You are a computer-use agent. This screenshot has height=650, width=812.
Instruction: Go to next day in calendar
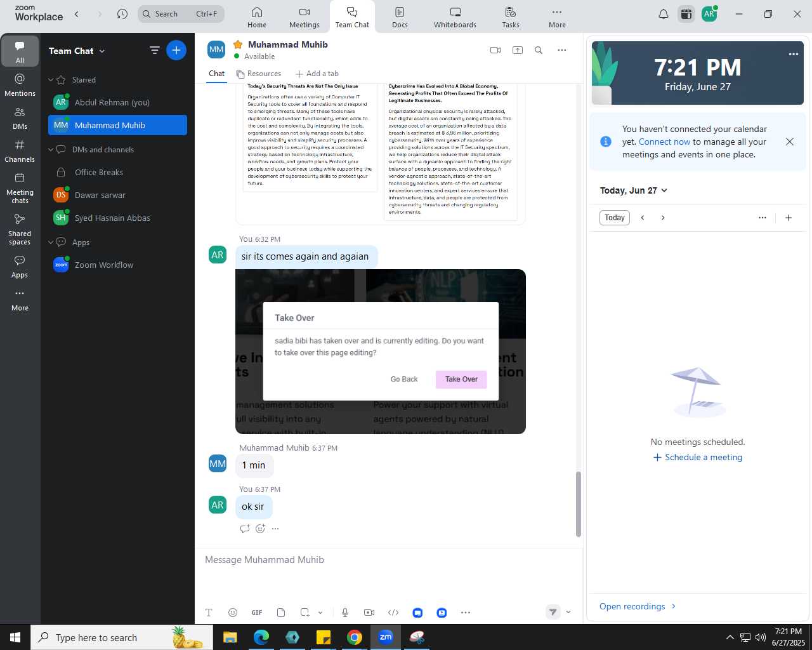click(663, 218)
